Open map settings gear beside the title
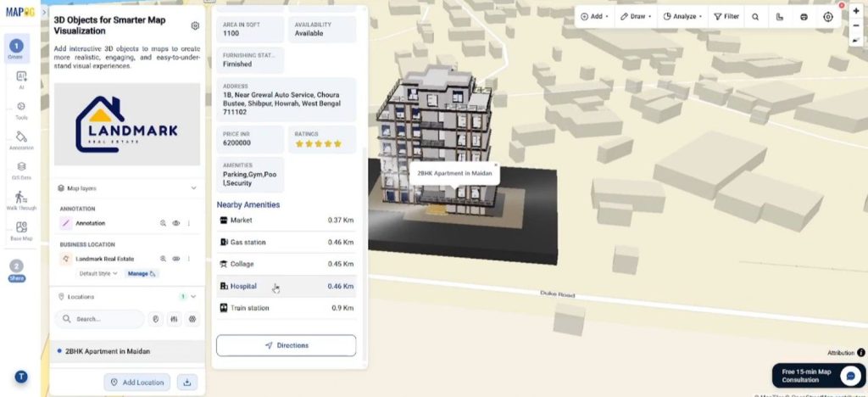Viewport: 868px width, 397px height. tap(195, 25)
